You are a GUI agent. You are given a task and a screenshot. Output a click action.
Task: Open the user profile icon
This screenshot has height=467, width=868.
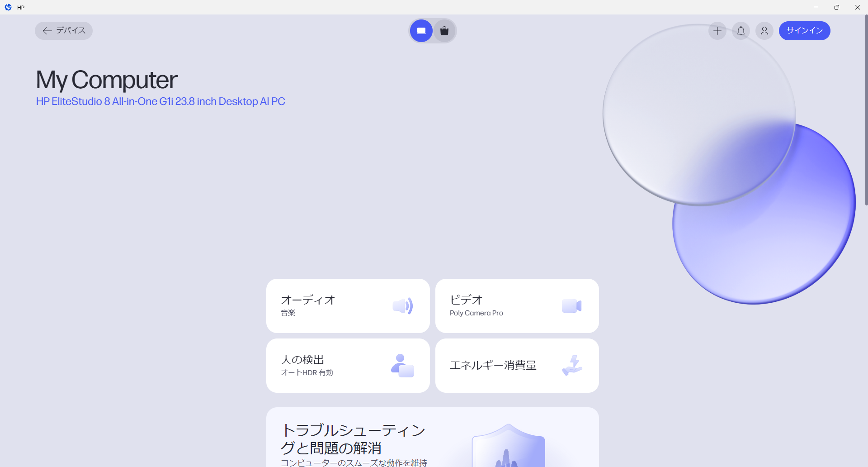pos(764,31)
